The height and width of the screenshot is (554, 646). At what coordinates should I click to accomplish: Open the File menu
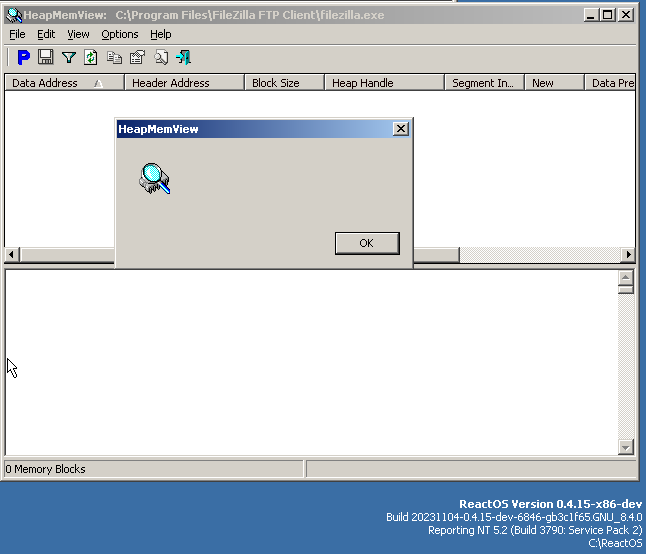coord(17,34)
